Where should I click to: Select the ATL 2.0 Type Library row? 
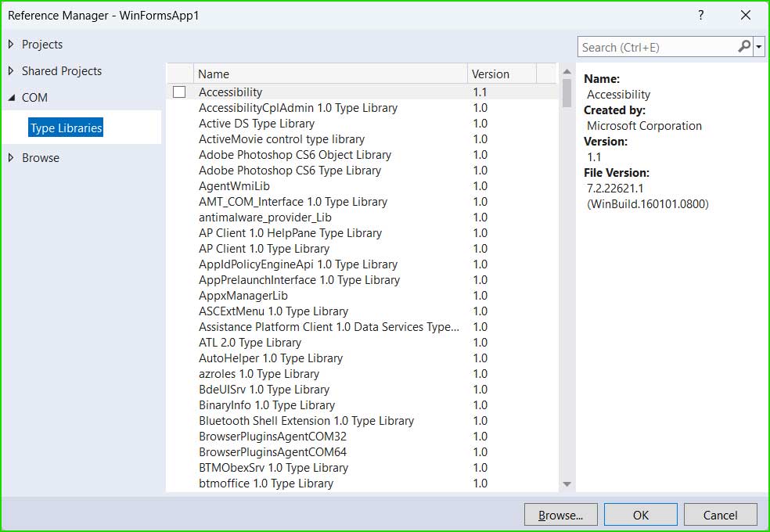pyautogui.click(x=362, y=342)
